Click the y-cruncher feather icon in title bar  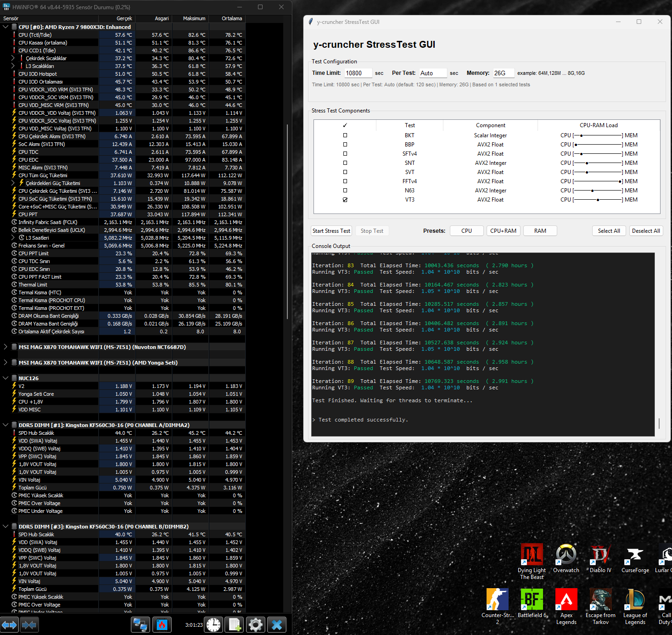click(311, 22)
